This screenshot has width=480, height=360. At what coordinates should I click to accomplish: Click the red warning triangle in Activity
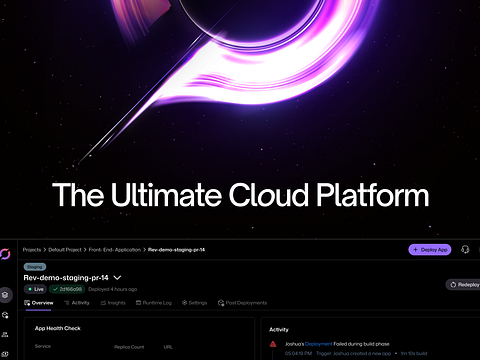coord(273,344)
